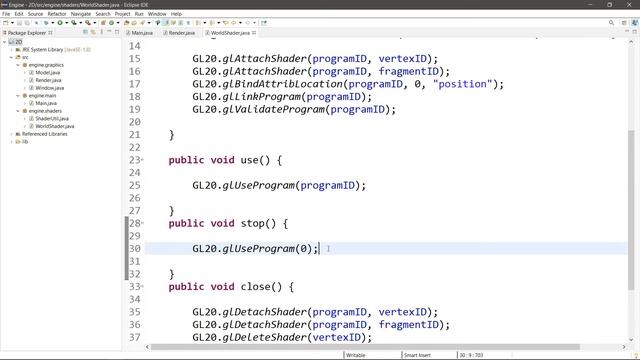
Task: Click the Coverage launch icon
Action: [73, 23]
